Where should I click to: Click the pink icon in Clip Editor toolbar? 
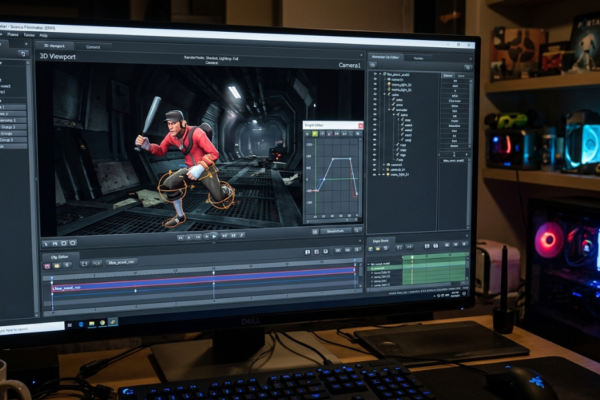coord(47,266)
